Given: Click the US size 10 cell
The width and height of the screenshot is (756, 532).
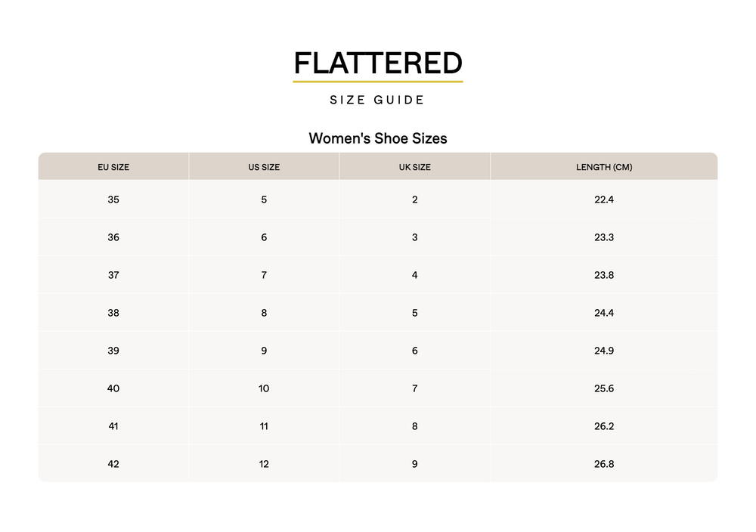Looking at the screenshot, I should [264, 388].
